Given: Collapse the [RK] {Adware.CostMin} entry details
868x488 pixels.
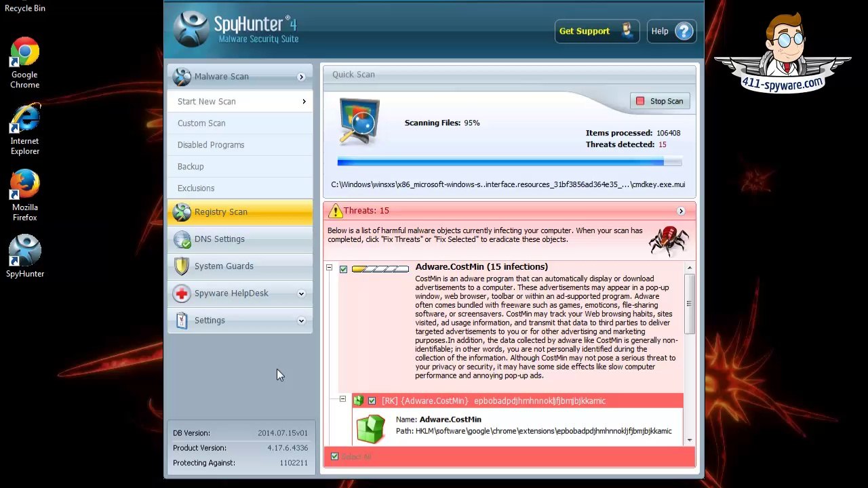Looking at the screenshot, I should [342, 399].
